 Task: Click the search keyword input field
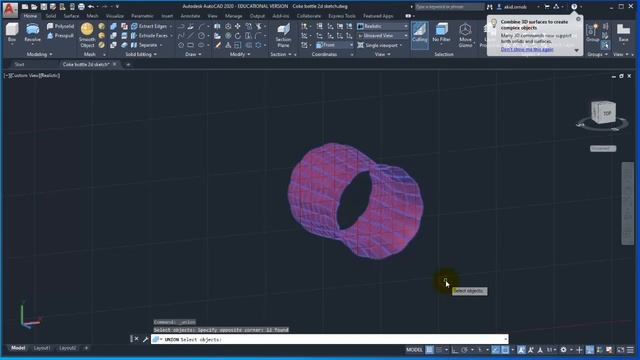449,7
